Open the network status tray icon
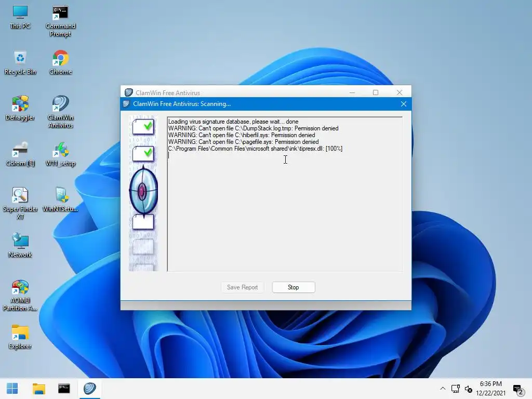532x399 pixels. pos(455,389)
